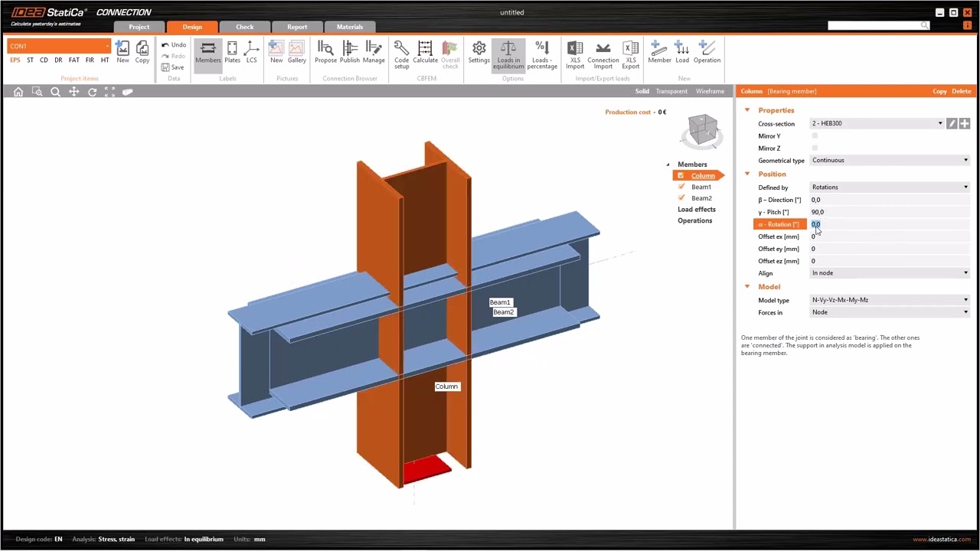Screen dimensions: 980x551
Task: Switch to the Check tab
Action: click(244, 27)
